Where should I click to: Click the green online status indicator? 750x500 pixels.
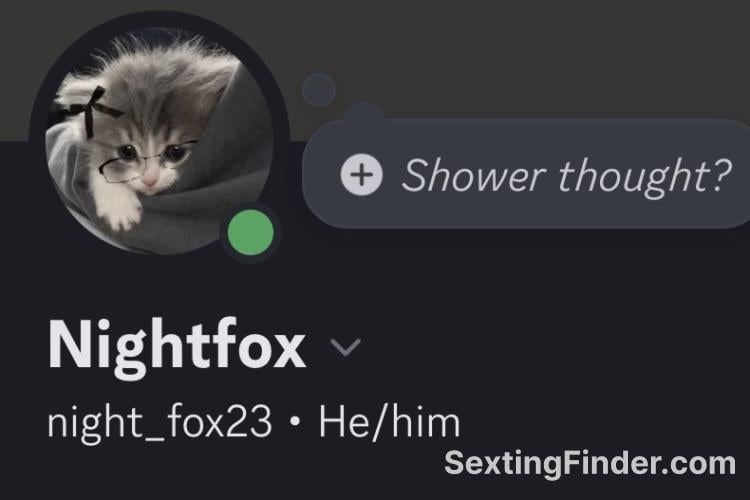tap(251, 233)
